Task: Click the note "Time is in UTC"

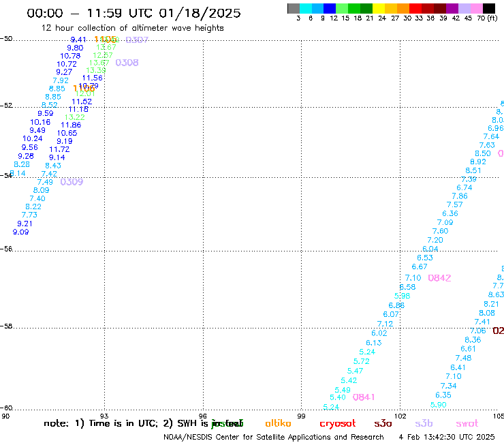Action: (x=123, y=423)
